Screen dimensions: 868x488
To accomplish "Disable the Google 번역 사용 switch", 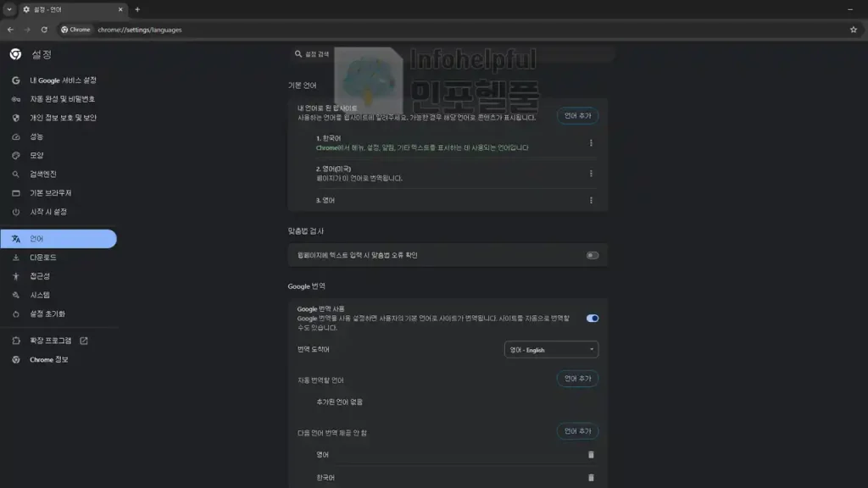I will click(592, 319).
